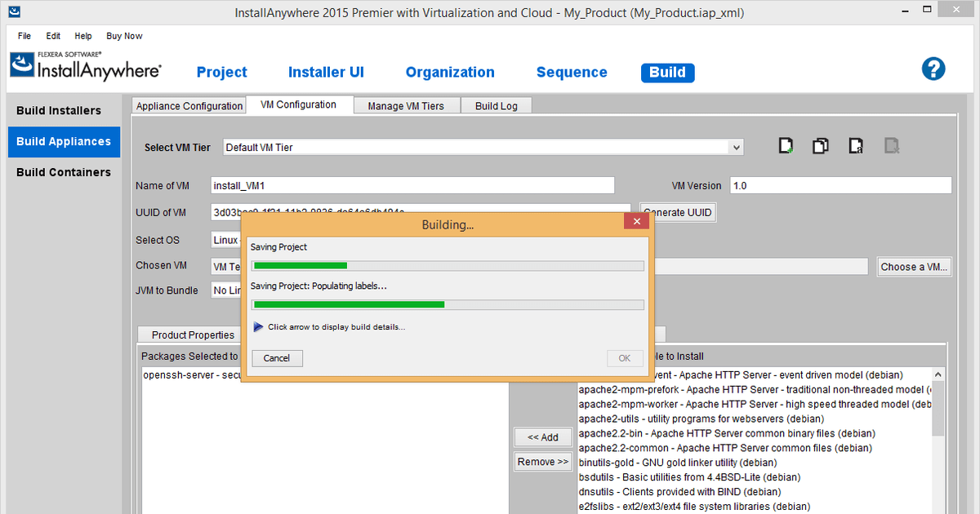Image resolution: width=980 pixels, height=514 pixels.
Task: Switch to the Manage VM Tiers tab
Action: [x=406, y=104]
